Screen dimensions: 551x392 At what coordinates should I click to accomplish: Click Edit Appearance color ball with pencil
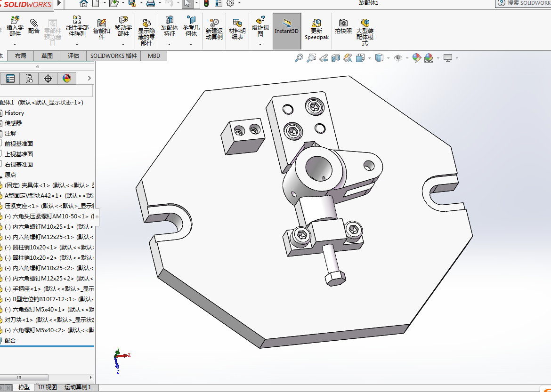[417, 58]
